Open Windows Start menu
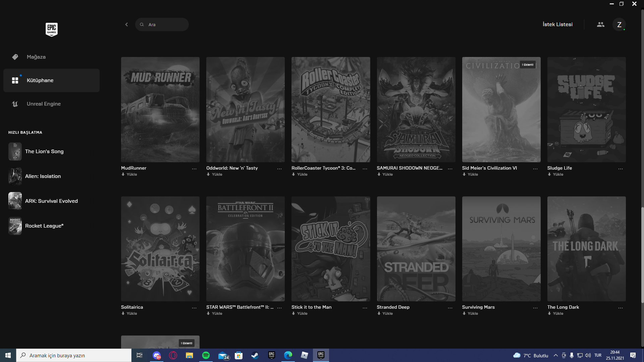Viewport: 644px width, 362px height. coord(8,355)
